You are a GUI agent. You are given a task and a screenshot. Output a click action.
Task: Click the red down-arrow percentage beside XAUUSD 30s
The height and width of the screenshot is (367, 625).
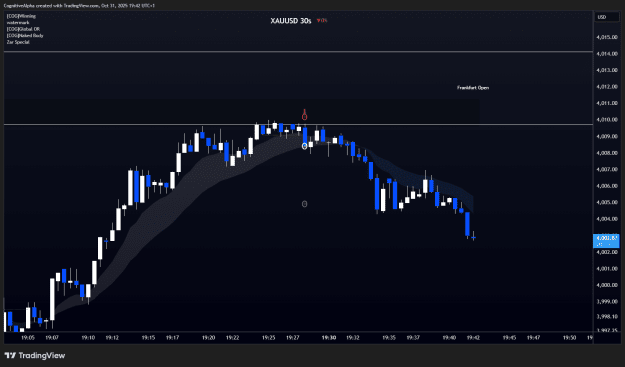click(x=322, y=21)
